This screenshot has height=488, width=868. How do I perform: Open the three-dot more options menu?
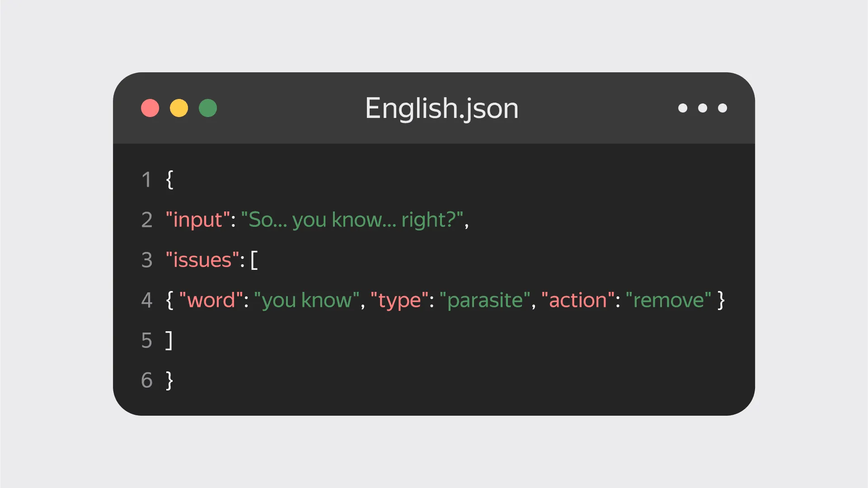[x=702, y=108]
